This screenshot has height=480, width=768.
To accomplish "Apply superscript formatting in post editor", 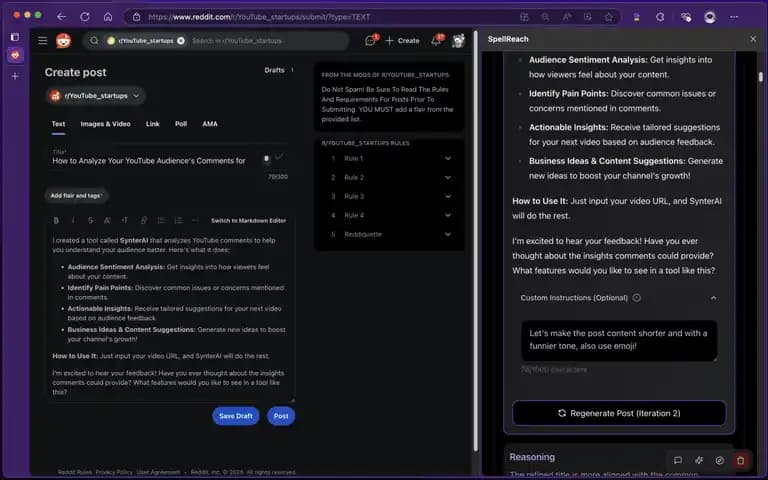I will (107, 220).
